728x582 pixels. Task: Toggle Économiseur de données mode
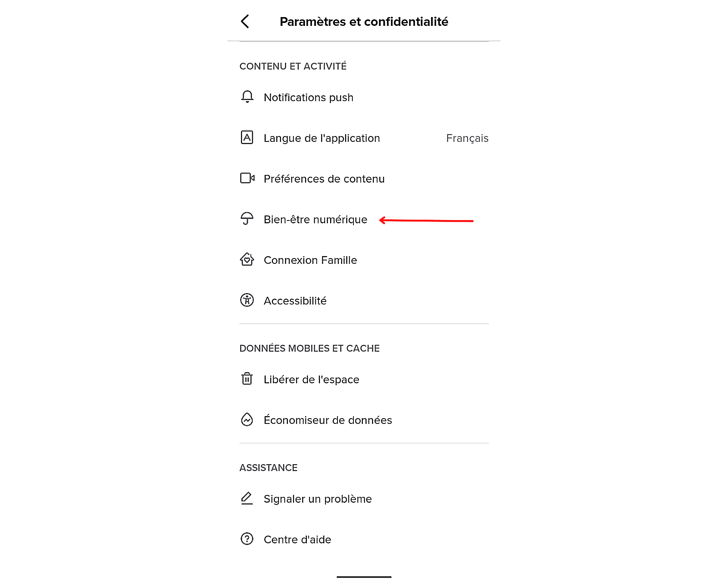(x=328, y=420)
